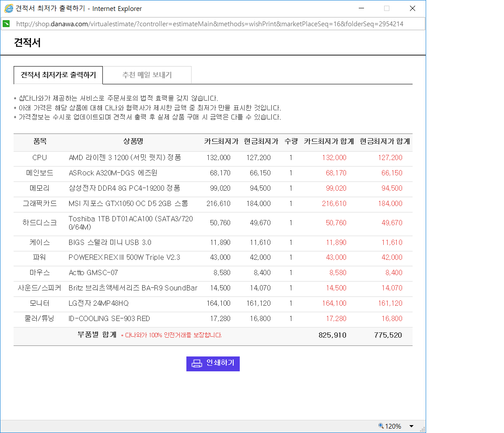Select the MSI 지포스 GTX1050 product row
The image size is (504, 433).
(128, 203)
